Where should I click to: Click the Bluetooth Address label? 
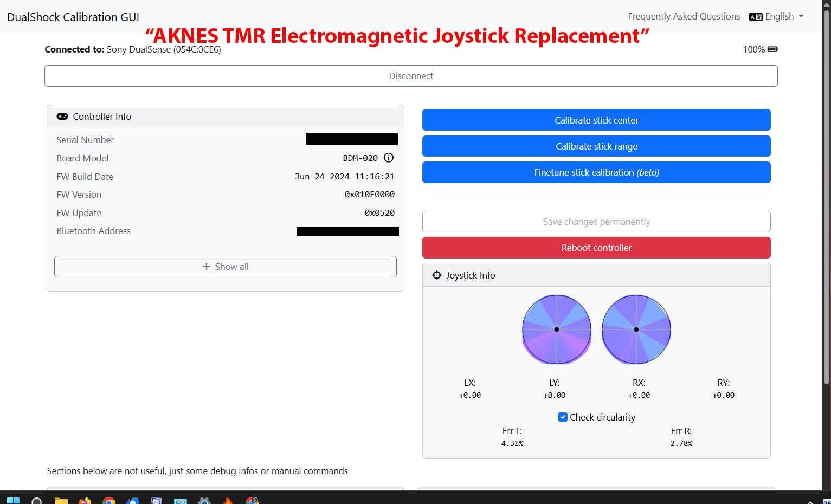click(x=94, y=231)
